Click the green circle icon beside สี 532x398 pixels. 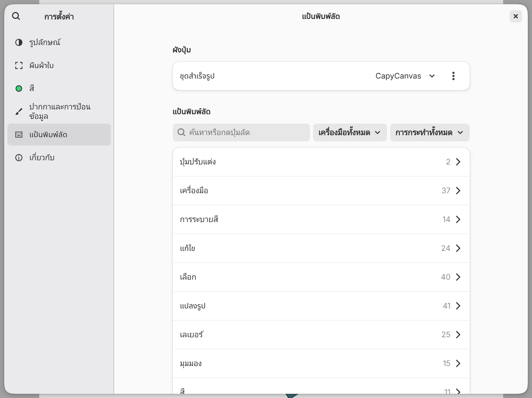coord(19,89)
